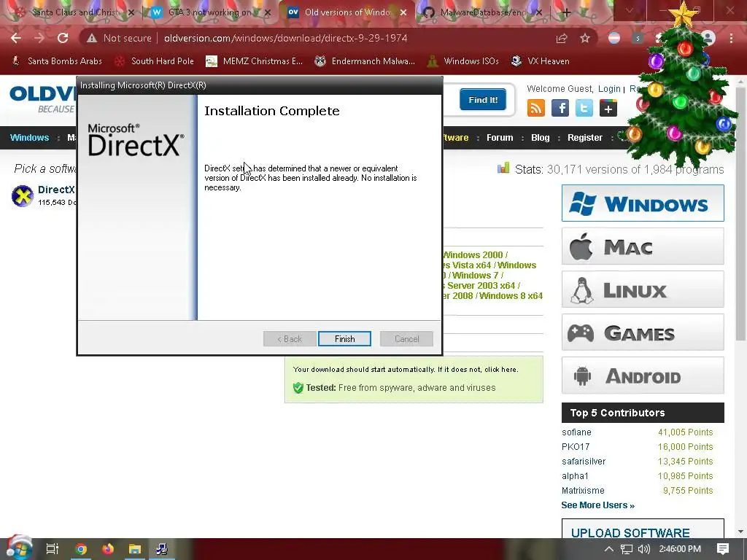The width and height of the screenshot is (747, 560).
Task: Open the Windows Start button
Action: [19, 548]
